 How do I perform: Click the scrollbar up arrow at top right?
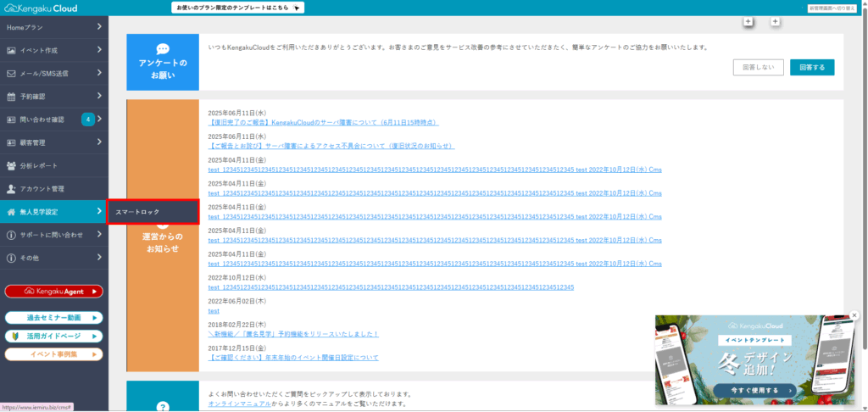tap(865, 3)
